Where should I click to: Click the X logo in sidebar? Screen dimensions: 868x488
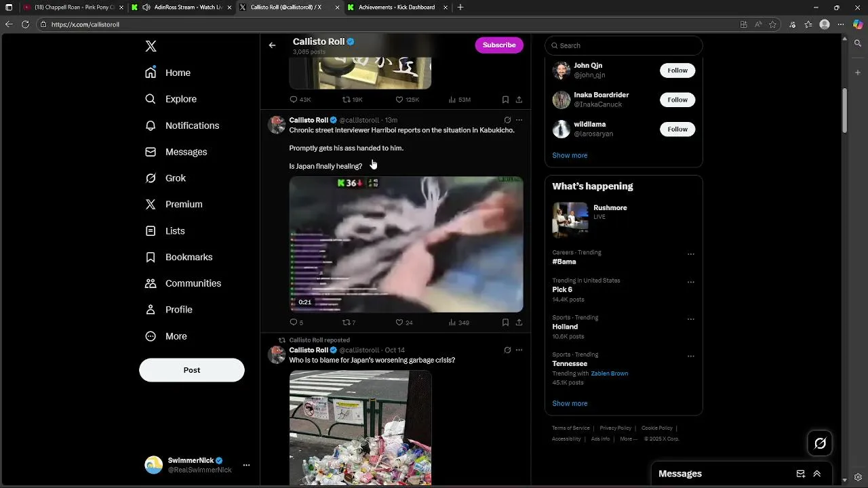tap(151, 46)
